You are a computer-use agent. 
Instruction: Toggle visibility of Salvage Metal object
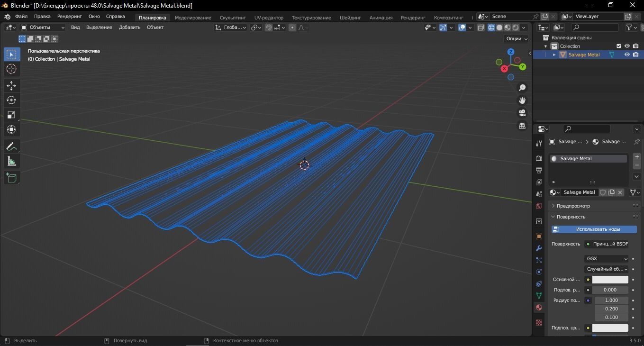point(627,55)
